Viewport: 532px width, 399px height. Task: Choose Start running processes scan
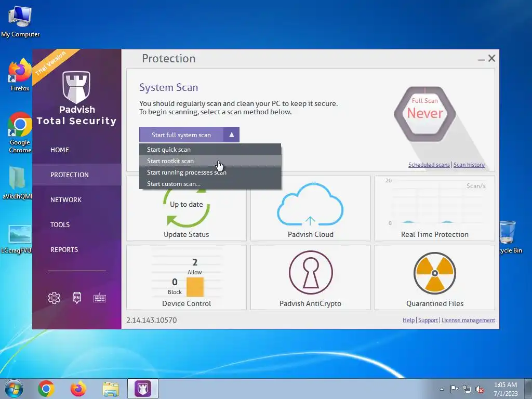pyautogui.click(x=210, y=172)
